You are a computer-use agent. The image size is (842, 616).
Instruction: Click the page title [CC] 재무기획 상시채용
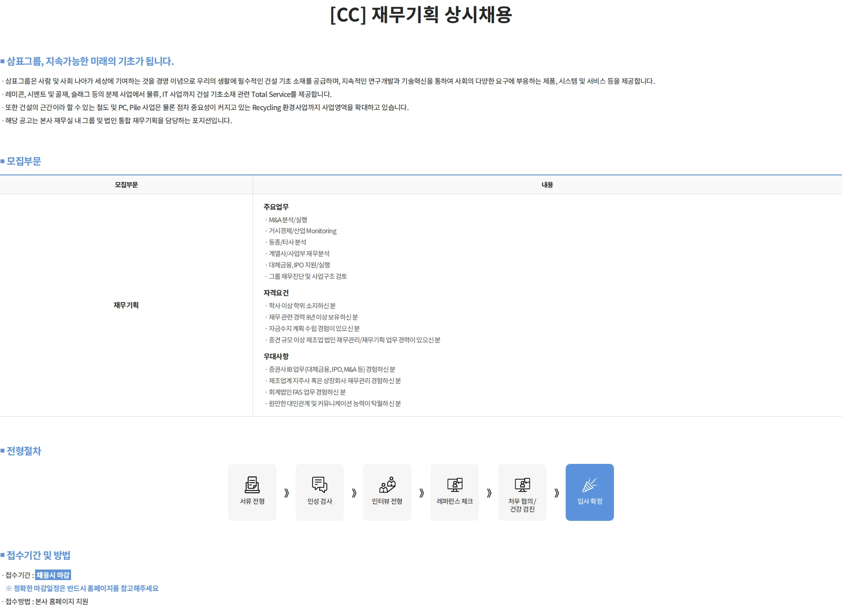pos(421,14)
